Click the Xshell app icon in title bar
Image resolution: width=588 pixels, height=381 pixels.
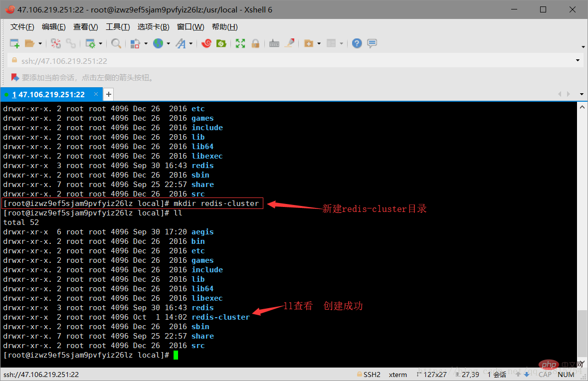point(10,9)
